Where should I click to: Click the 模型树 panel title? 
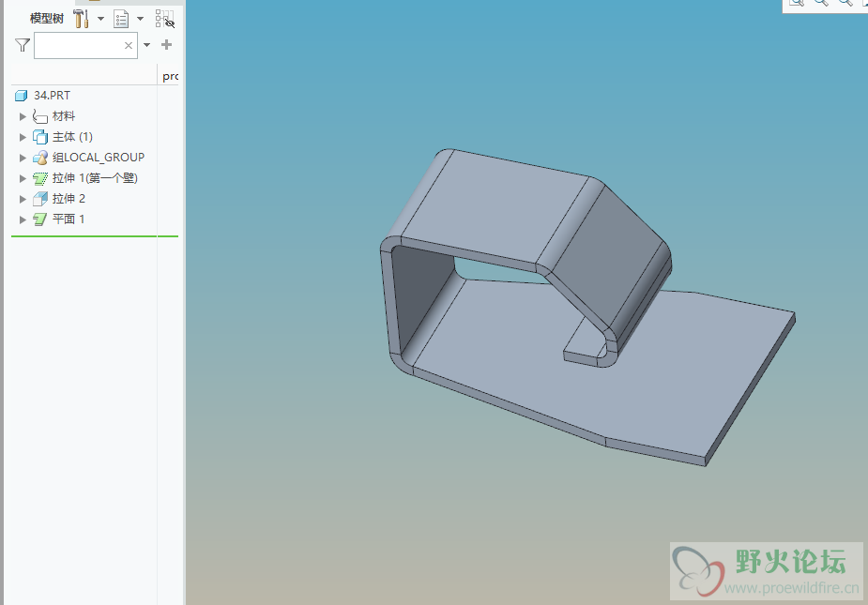click(x=47, y=18)
